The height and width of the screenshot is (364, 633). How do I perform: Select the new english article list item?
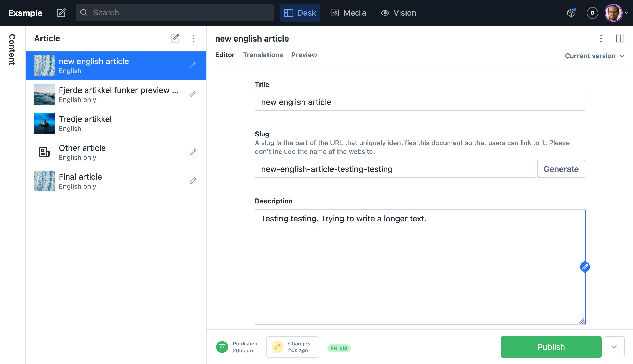[116, 65]
